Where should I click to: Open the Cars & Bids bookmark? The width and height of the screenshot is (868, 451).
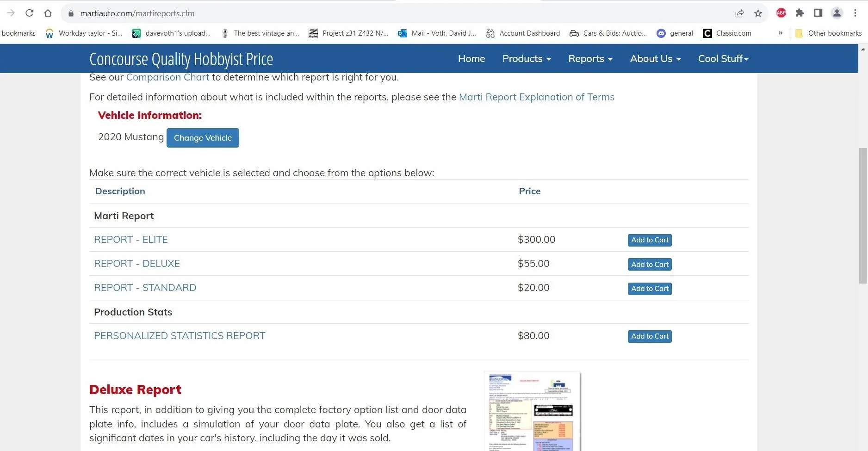click(608, 33)
